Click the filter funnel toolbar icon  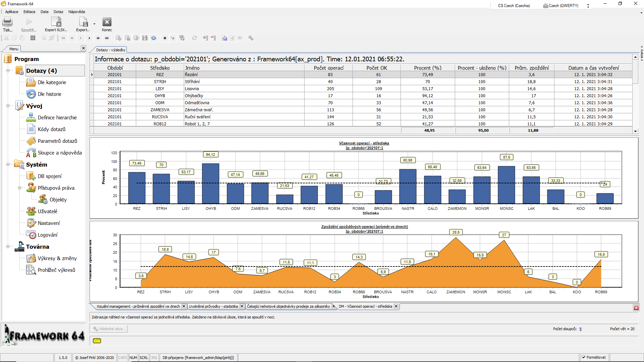click(182, 38)
